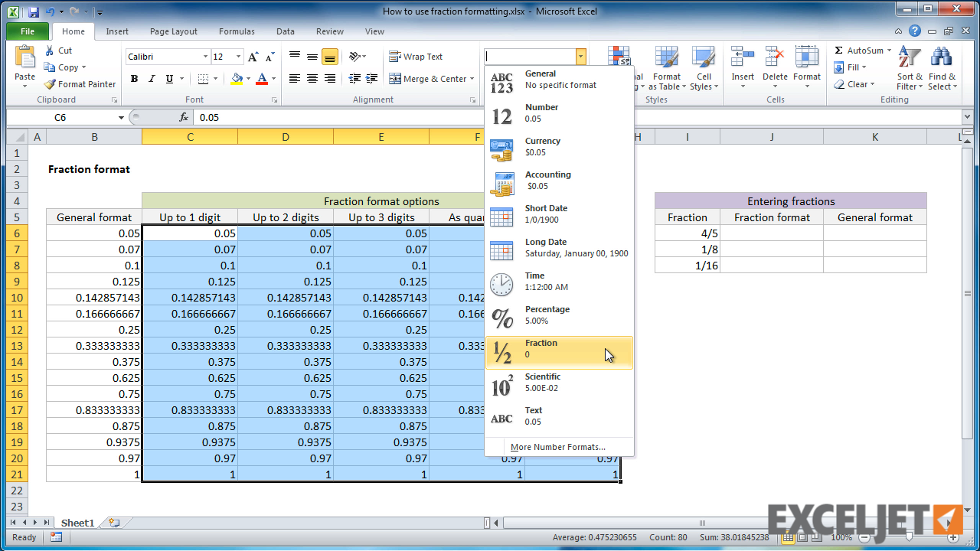980x551 pixels.
Task: Click the yellow Fill Color bucket swatch
Action: pyautogui.click(x=237, y=79)
